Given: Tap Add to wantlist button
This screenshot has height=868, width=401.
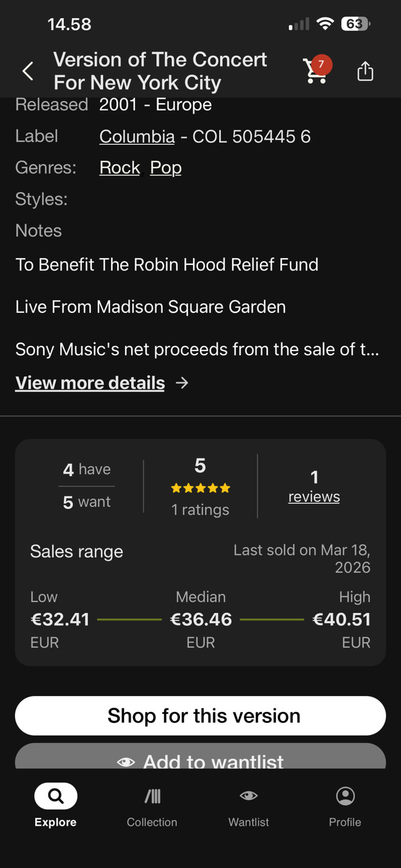Looking at the screenshot, I should pos(200,756).
